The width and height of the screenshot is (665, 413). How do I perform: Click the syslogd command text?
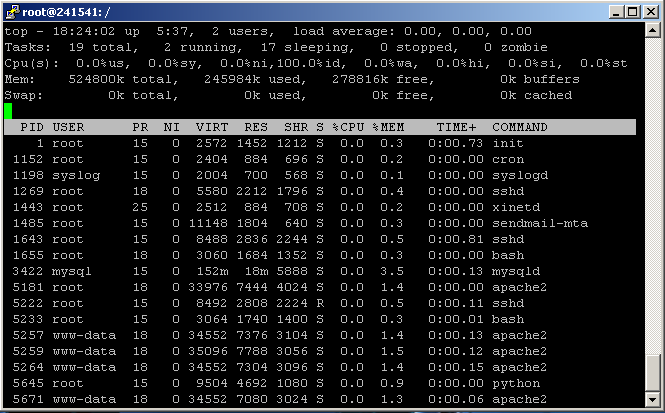click(520, 175)
